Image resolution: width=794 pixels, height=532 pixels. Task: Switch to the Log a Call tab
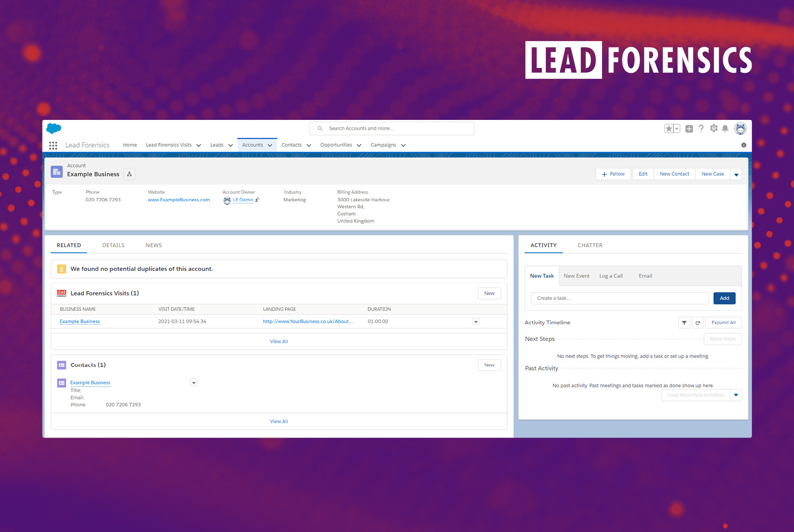coord(611,276)
